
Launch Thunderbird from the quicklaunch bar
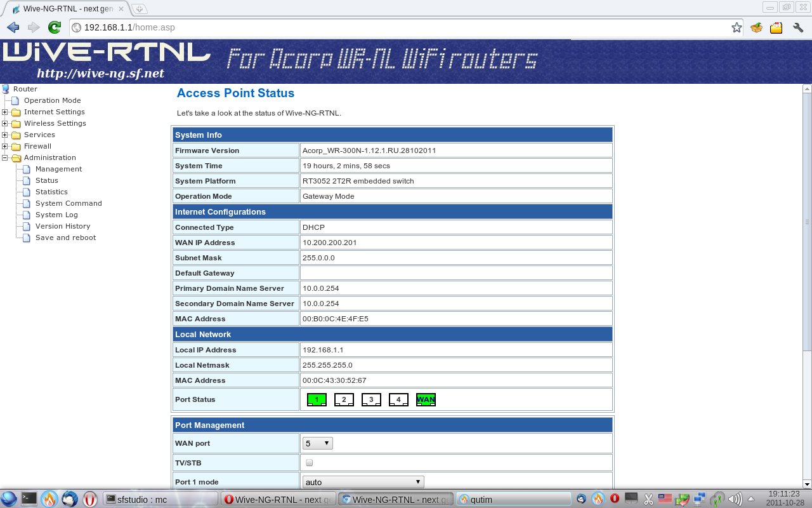70,499
